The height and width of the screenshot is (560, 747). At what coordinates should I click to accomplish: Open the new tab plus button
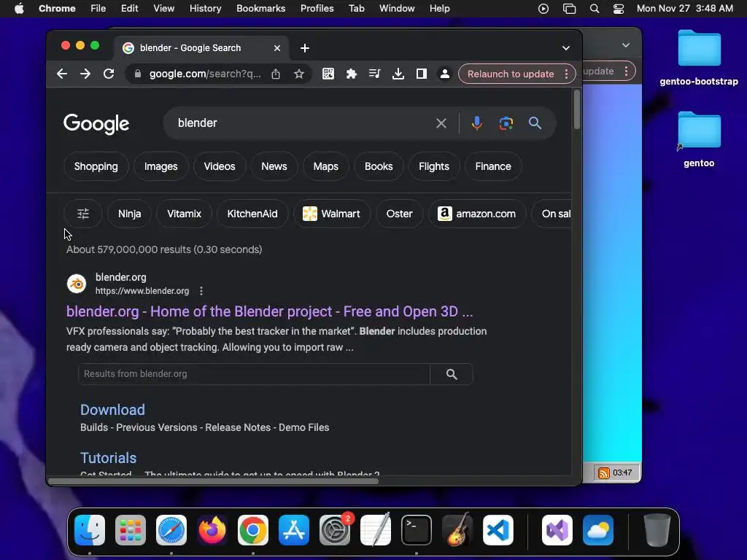click(305, 48)
